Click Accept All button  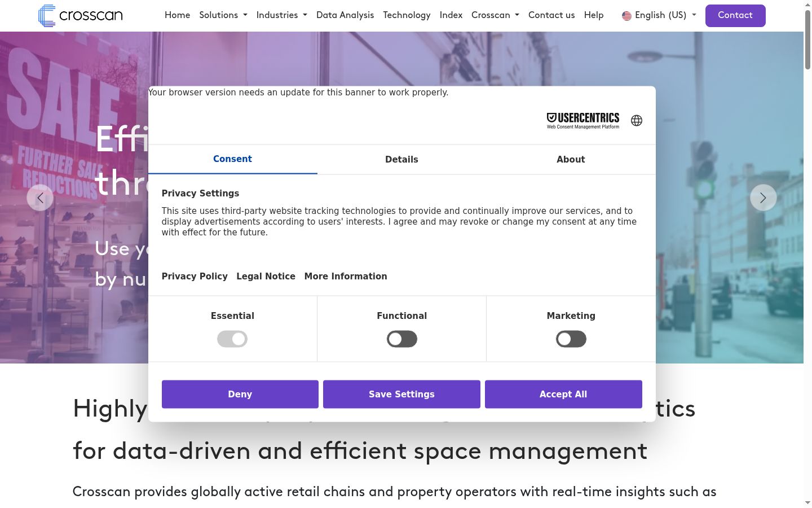click(563, 394)
